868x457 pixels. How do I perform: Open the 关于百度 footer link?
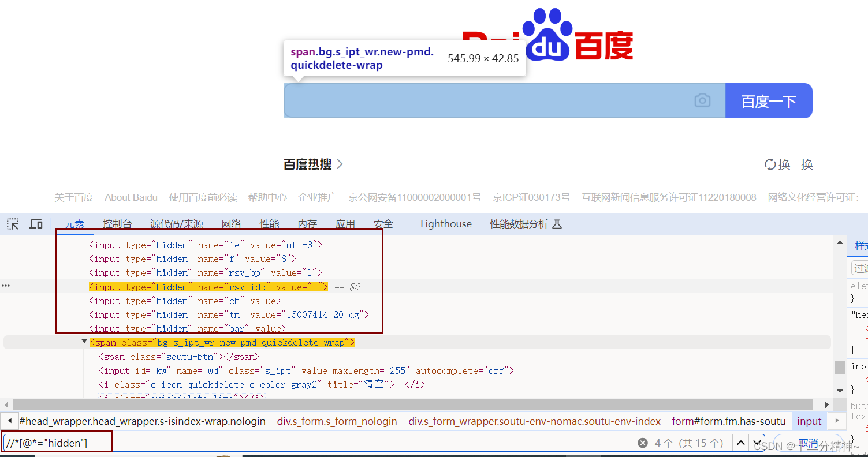click(x=74, y=197)
